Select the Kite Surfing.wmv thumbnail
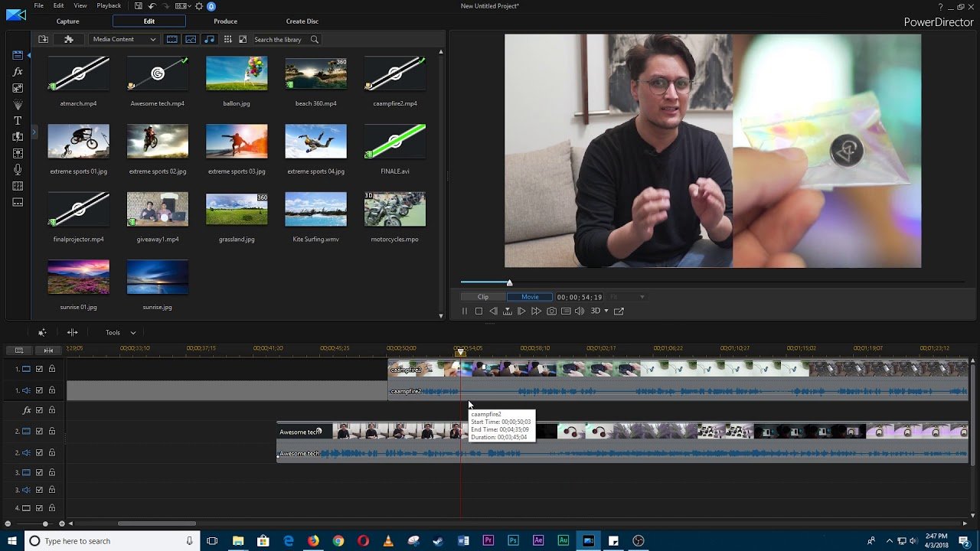980x551 pixels. pos(315,210)
